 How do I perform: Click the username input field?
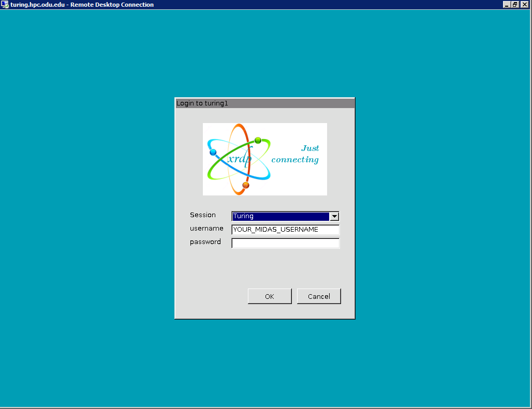click(x=285, y=230)
